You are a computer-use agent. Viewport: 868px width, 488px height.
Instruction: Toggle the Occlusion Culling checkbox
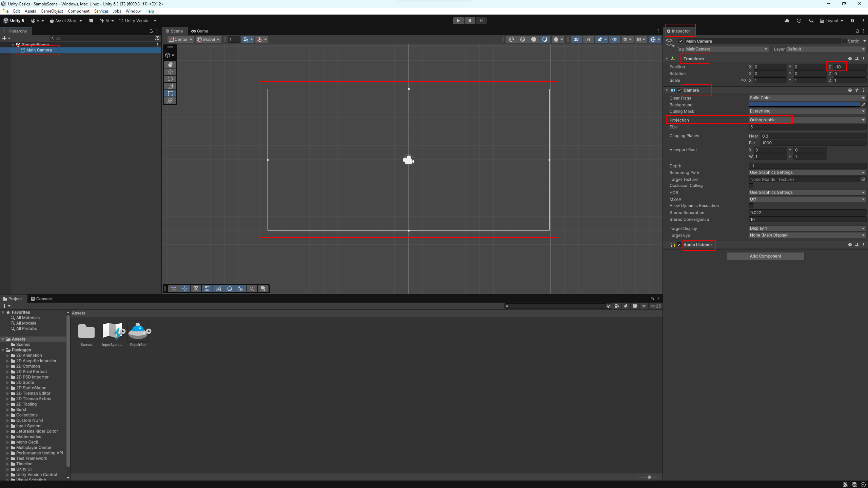751,186
